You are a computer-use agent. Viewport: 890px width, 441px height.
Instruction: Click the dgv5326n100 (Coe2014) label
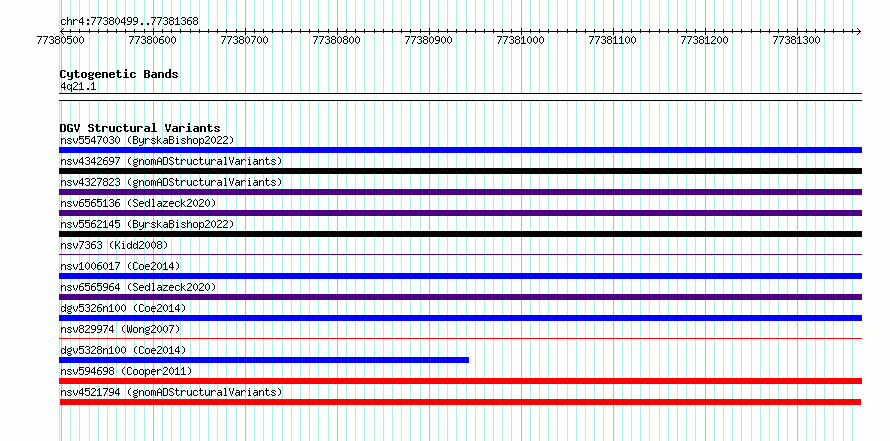123,308
